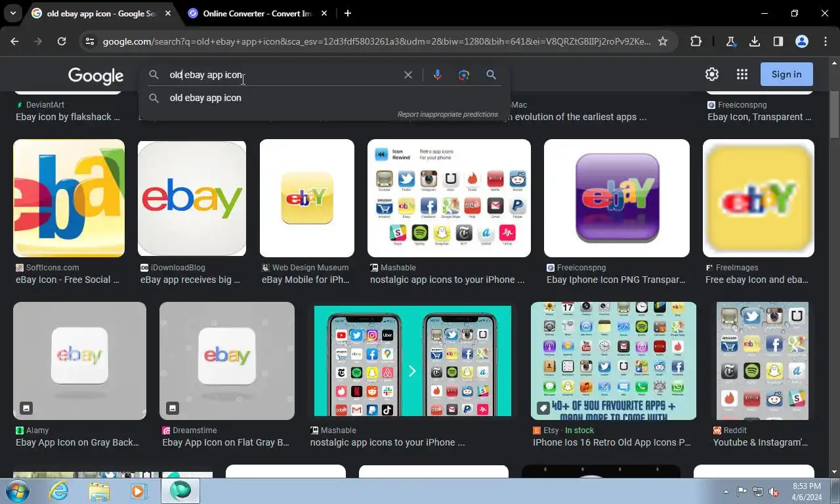Open Dreamstime eBay flat gray thumbnail
Image resolution: width=840 pixels, height=504 pixels.
(227, 360)
